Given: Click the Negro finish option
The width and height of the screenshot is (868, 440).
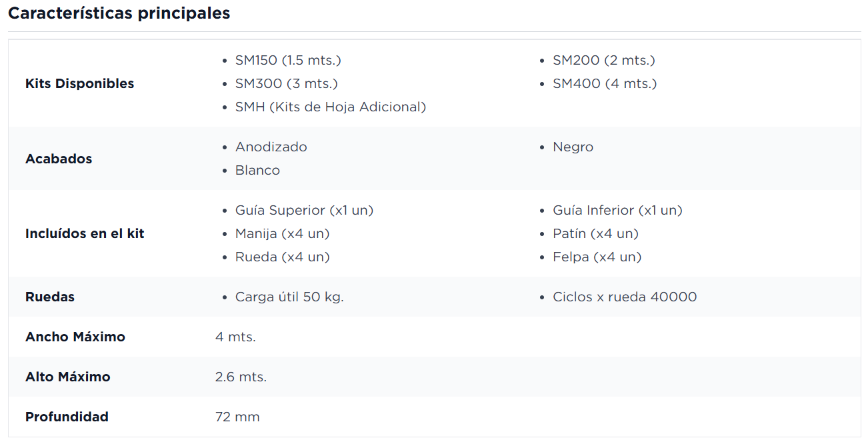Looking at the screenshot, I should tap(573, 147).
